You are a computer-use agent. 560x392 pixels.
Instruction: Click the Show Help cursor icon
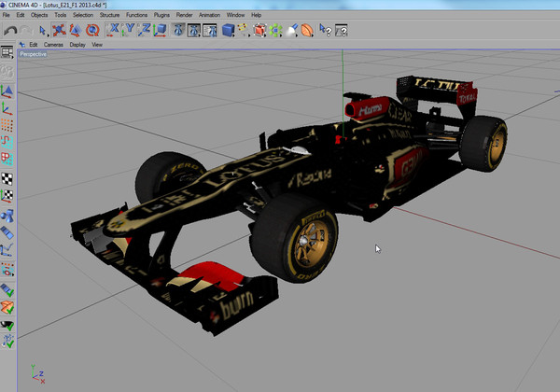tap(326, 31)
